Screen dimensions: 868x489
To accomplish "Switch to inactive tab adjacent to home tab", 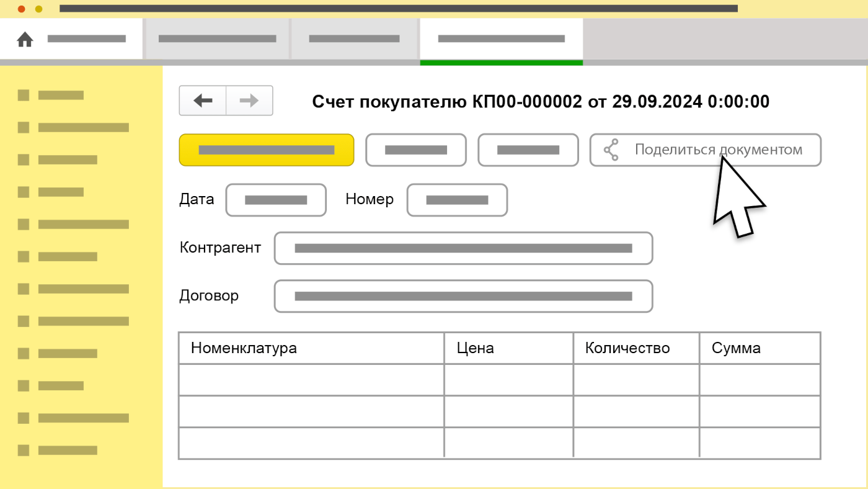I will [218, 39].
